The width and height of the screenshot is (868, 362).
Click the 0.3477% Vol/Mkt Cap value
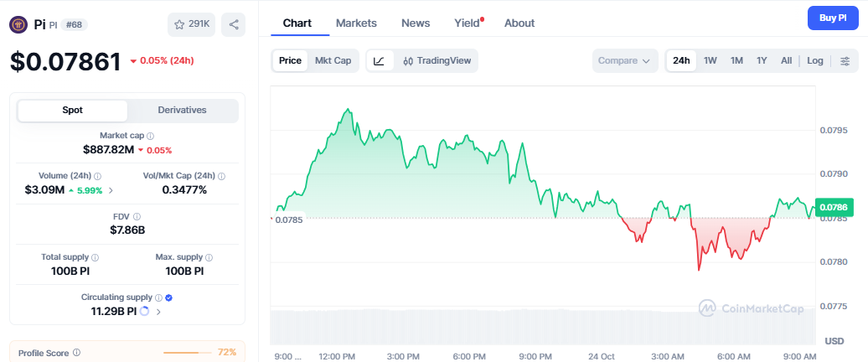click(184, 190)
